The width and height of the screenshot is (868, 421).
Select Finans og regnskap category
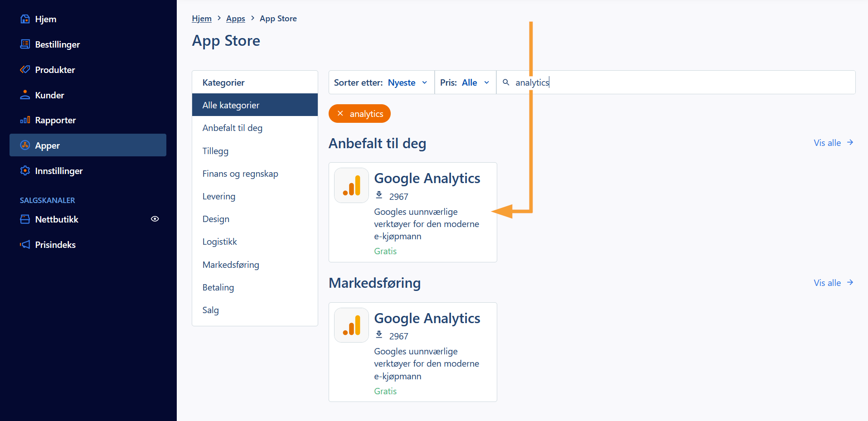point(255,174)
